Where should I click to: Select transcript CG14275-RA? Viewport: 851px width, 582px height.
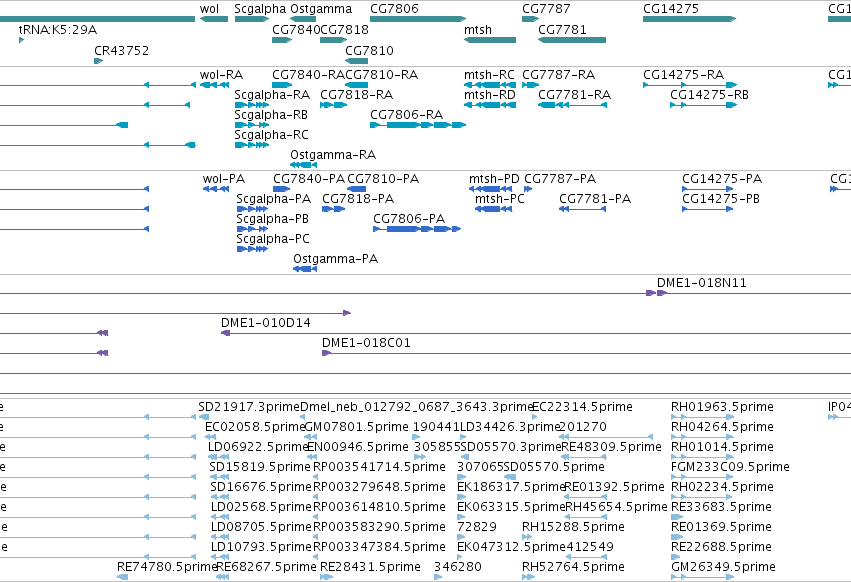(x=690, y=85)
